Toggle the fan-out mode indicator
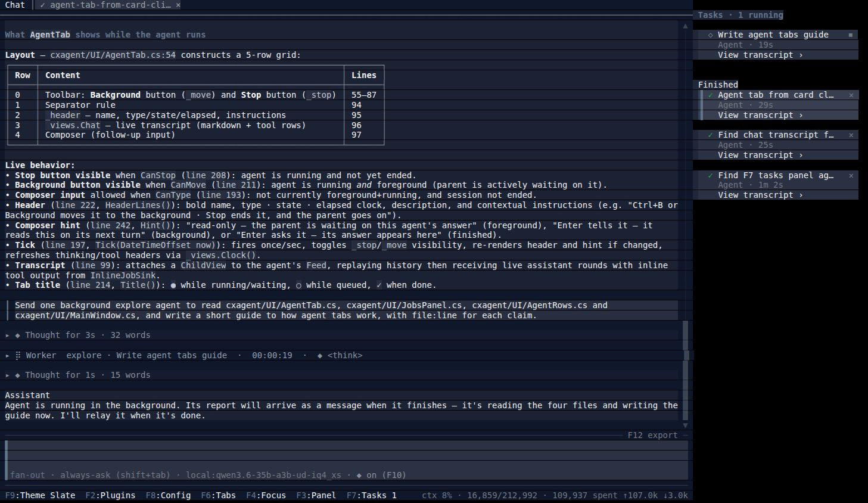 click(x=27, y=476)
